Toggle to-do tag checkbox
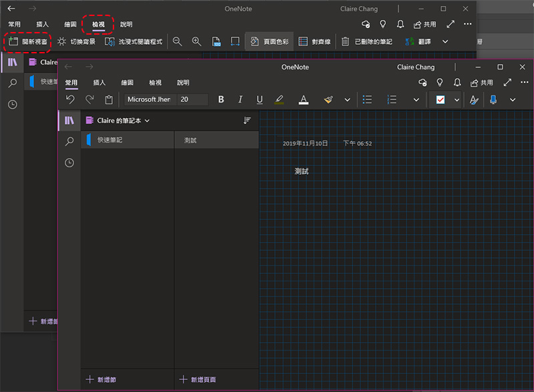The width and height of the screenshot is (534, 392). 441,100
